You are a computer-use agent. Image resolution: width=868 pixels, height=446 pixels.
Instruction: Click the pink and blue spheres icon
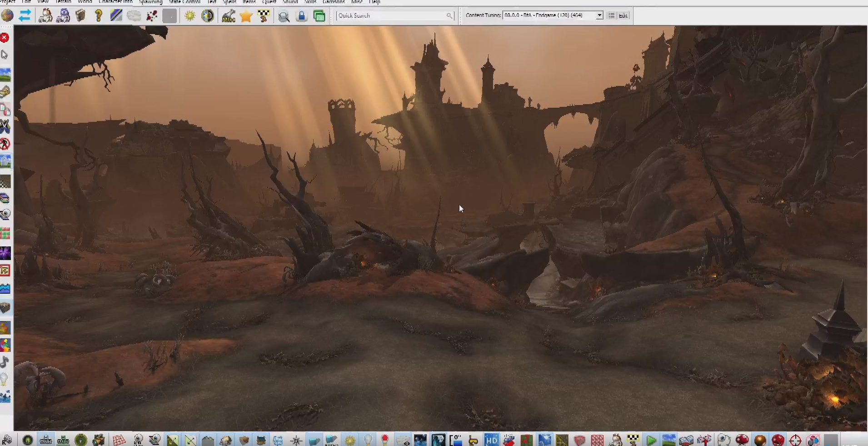coord(813,440)
